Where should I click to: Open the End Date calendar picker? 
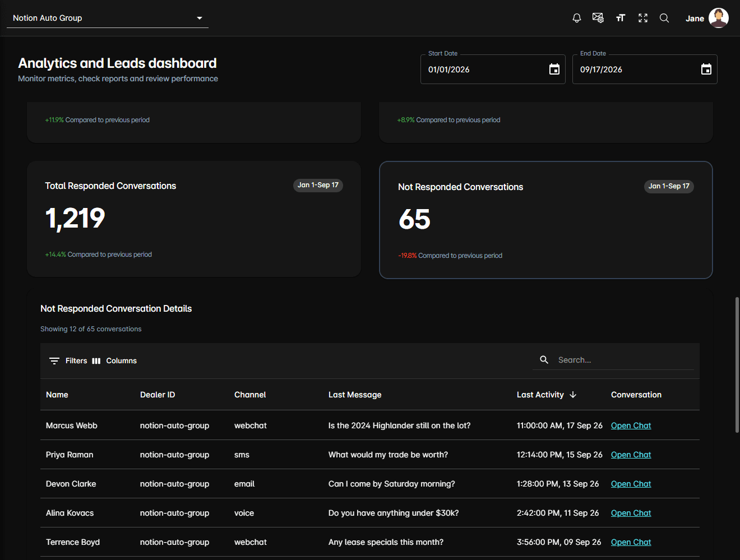pos(706,69)
